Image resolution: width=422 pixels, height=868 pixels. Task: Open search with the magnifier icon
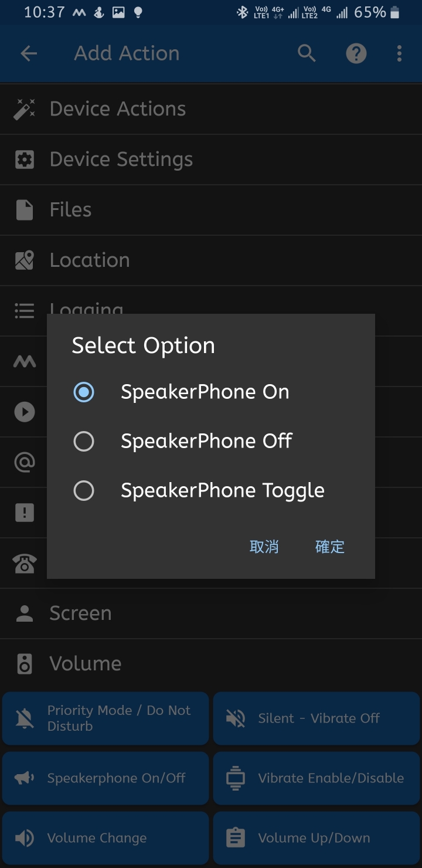tap(307, 53)
